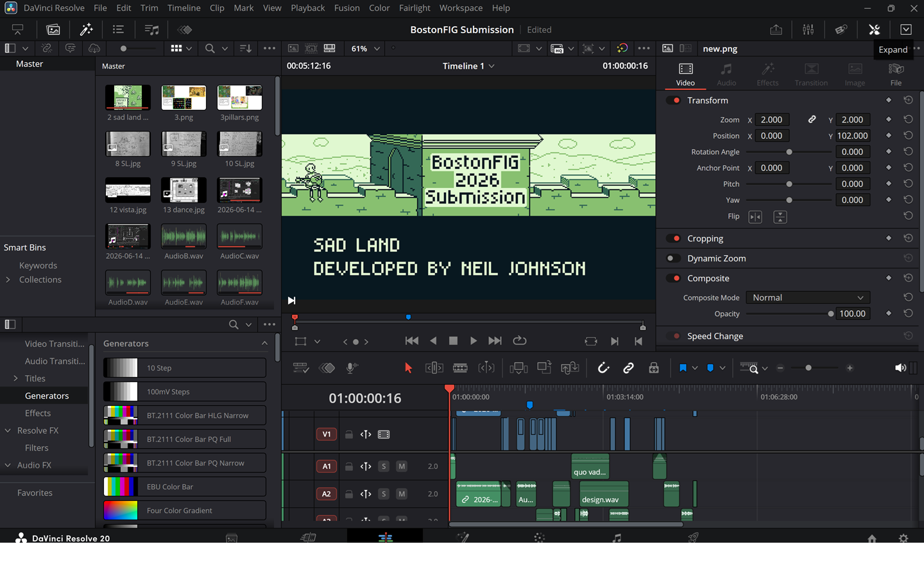Open the Playback menu
The height and width of the screenshot is (578, 924).
tap(307, 8)
